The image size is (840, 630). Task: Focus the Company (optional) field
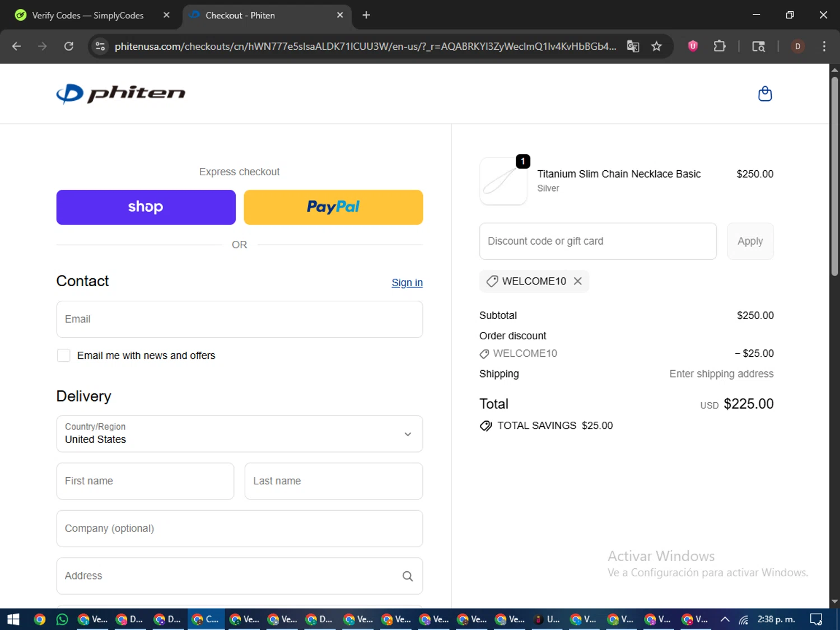tap(240, 529)
